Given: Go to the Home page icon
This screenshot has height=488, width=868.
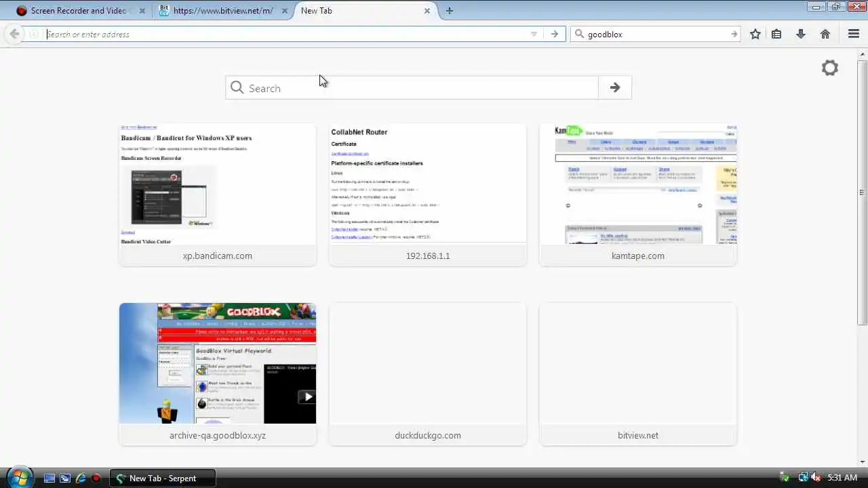Looking at the screenshot, I should [x=825, y=34].
